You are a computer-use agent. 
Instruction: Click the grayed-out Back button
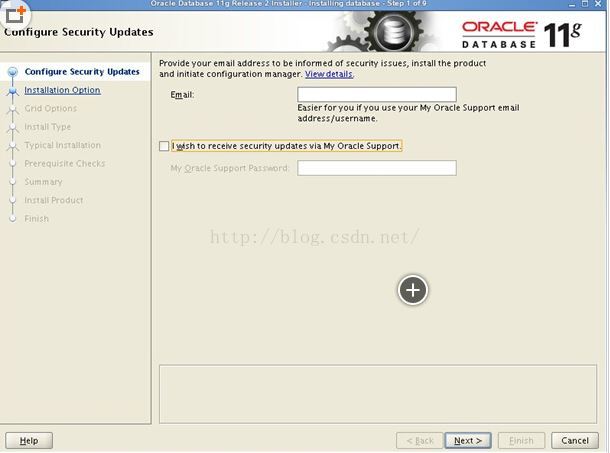(x=419, y=441)
